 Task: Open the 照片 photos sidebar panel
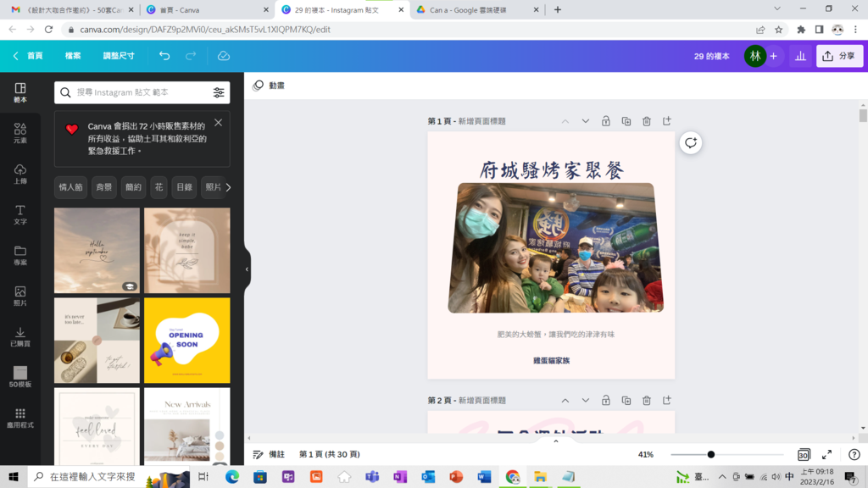point(20,296)
